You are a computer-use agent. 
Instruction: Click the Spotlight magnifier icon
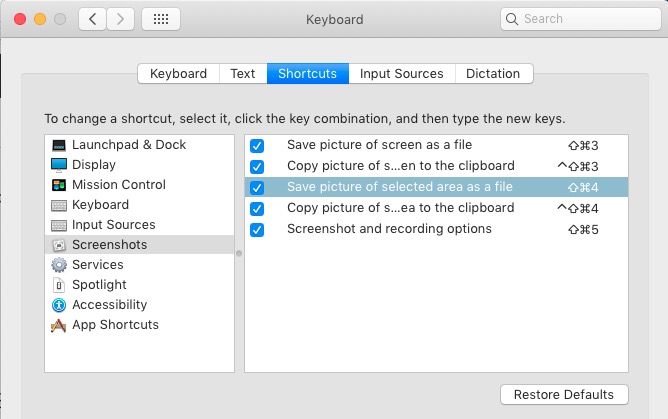coord(59,285)
